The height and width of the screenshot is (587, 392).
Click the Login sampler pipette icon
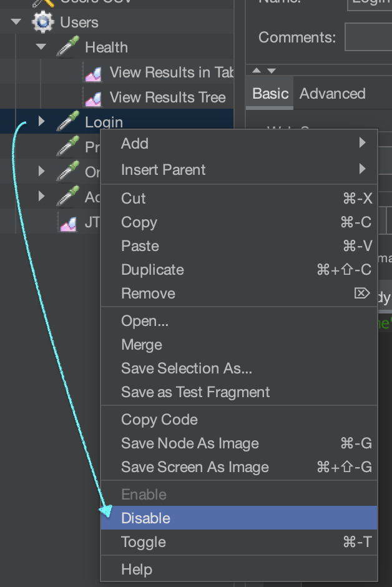(67, 122)
